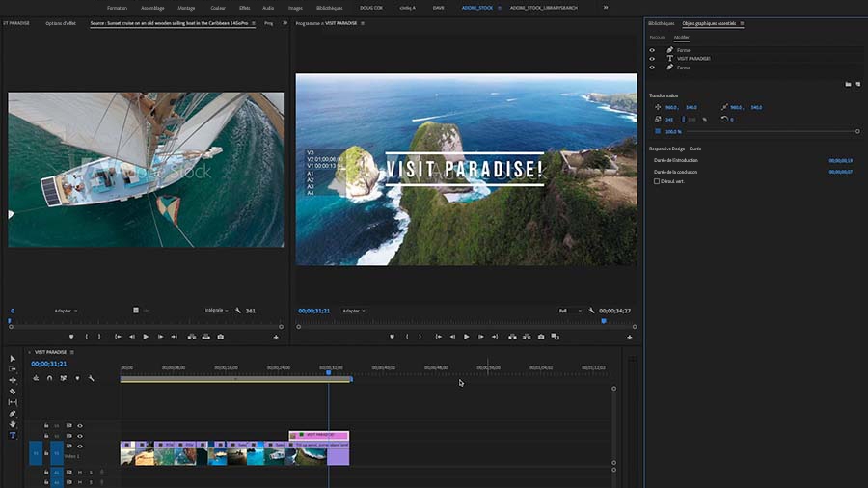Enable the Déroul. vert. checkbox
Viewport: 868px width, 488px height.
point(657,181)
